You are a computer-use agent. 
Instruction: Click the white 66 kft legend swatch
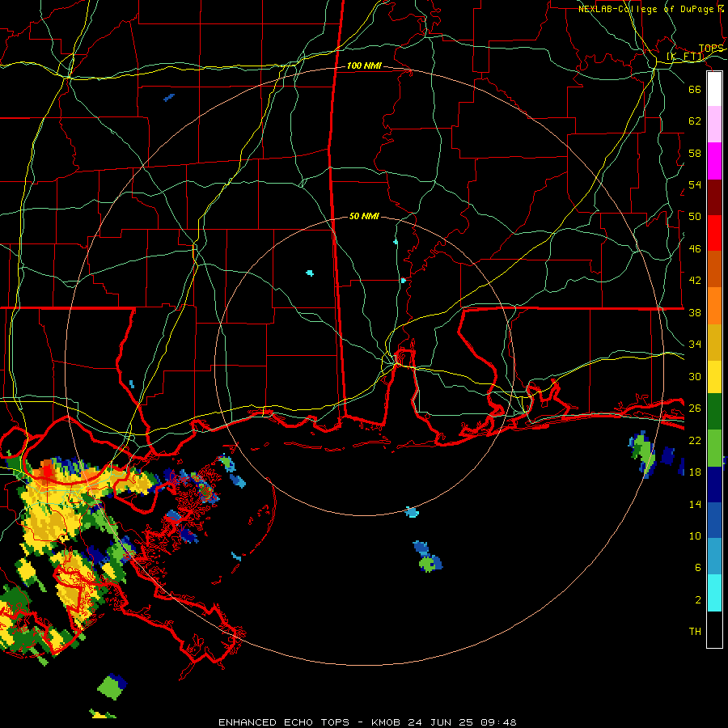(714, 89)
